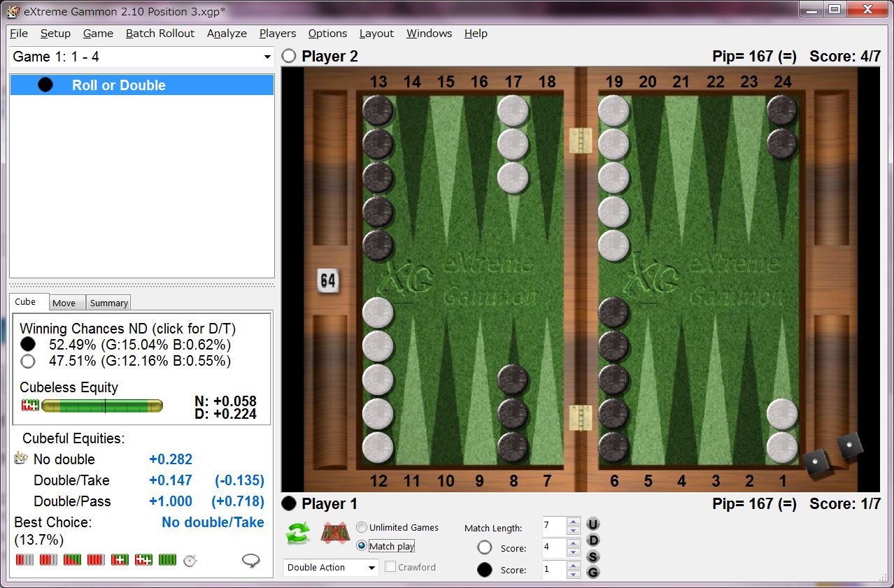
Task: Click the Player 2 name label
Action: click(x=329, y=57)
